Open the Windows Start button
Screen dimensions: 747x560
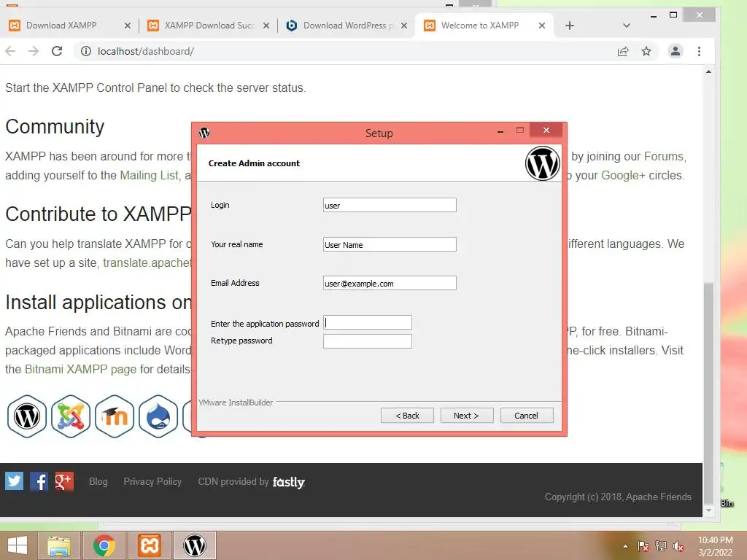tap(17, 545)
